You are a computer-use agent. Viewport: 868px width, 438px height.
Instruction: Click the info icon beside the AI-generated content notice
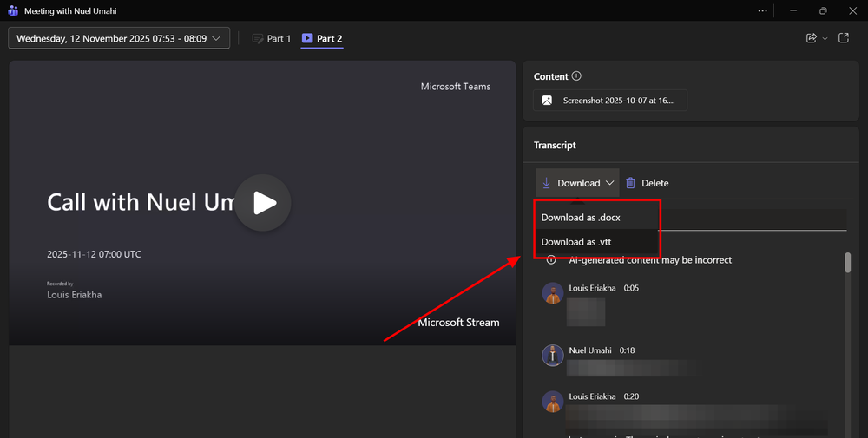click(550, 260)
